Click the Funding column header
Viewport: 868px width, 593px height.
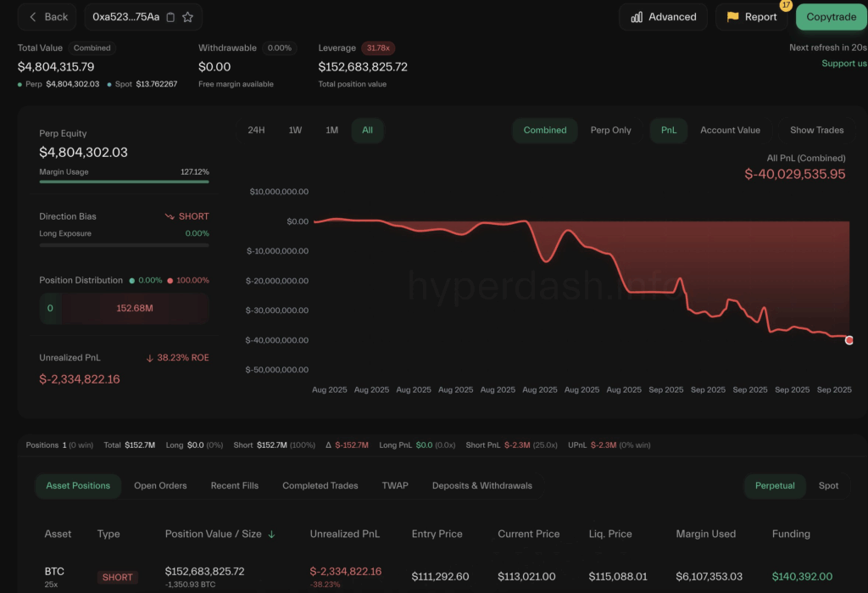[791, 534]
